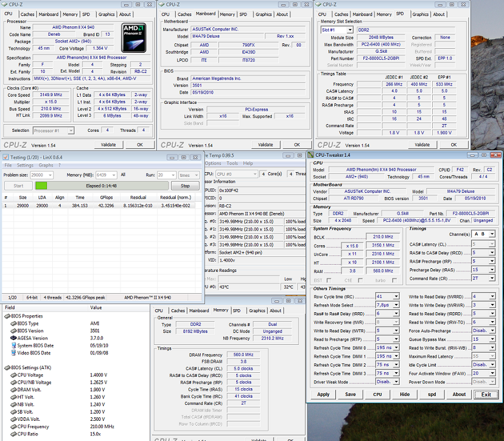This screenshot has height=441, width=504.
Task: Click the title icon of the CPU-Z window showing AMD logo
Action: click(x=5, y=5)
